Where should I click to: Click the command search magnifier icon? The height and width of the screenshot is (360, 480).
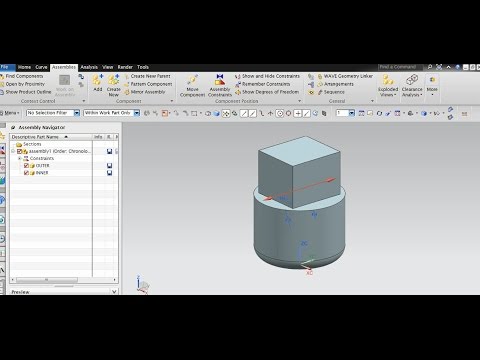(x=430, y=67)
